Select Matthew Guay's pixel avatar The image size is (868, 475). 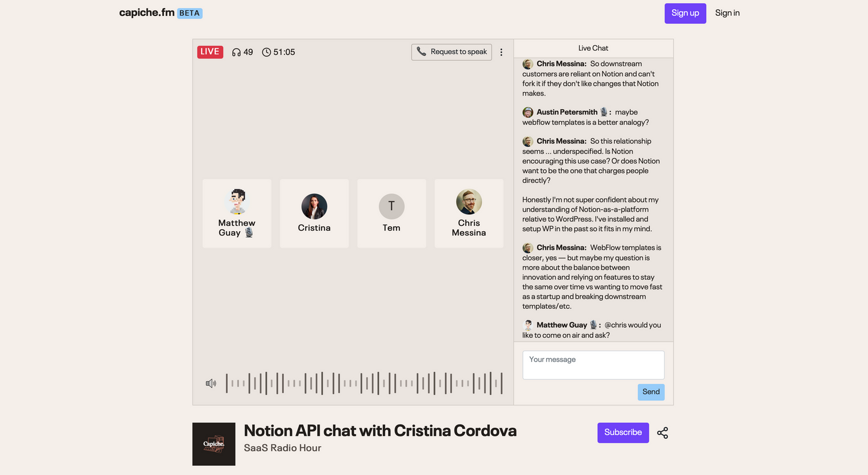(x=237, y=202)
